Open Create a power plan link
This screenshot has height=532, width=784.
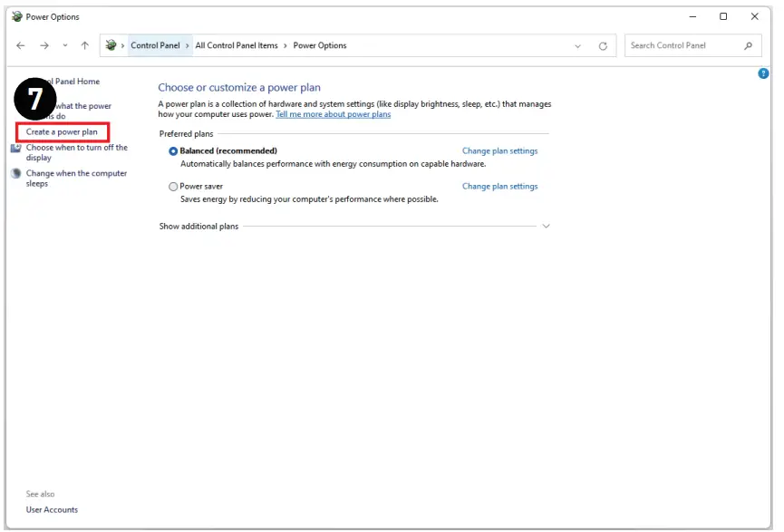(62, 132)
